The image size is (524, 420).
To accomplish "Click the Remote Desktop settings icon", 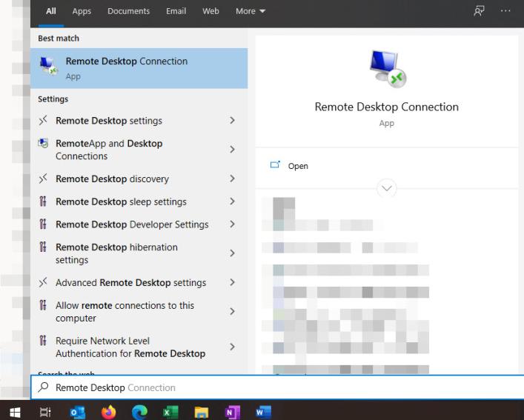I will pos(43,120).
